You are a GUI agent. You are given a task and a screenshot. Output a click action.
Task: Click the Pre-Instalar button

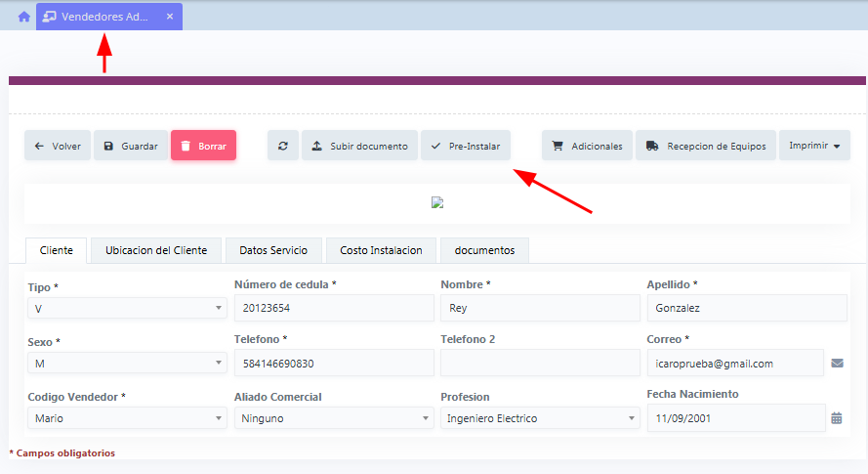(x=466, y=146)
